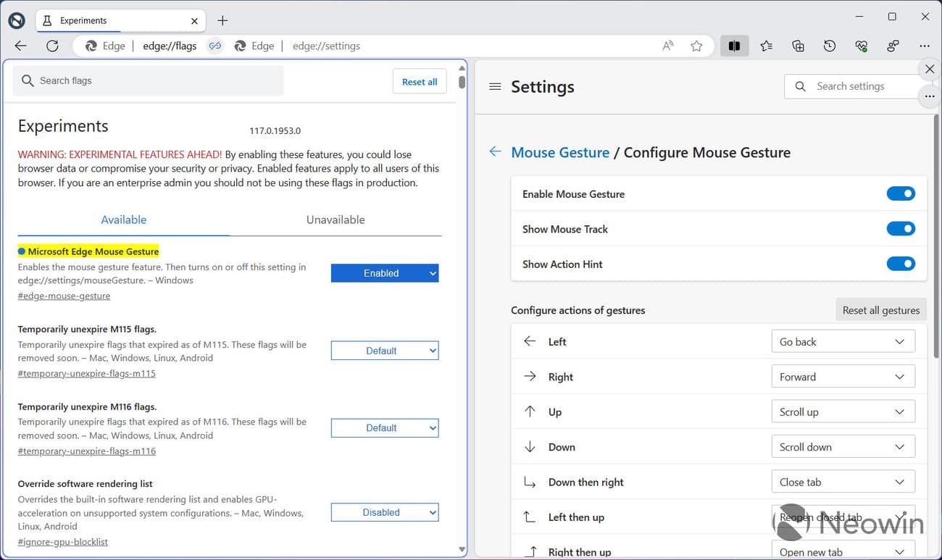
Task: Click the Search flags input field
Action: pos(149,81)
